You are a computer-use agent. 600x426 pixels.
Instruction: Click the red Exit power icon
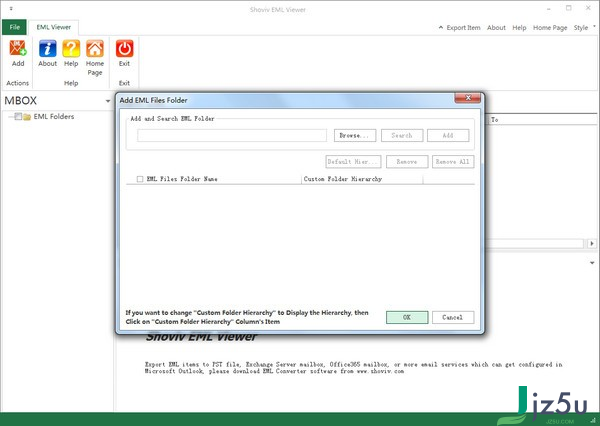[124, 49]
